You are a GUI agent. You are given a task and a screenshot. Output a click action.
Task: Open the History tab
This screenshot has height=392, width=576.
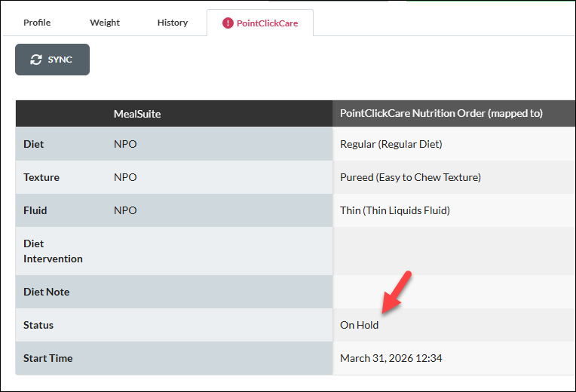pyautogui.click(x=173, y=23)
